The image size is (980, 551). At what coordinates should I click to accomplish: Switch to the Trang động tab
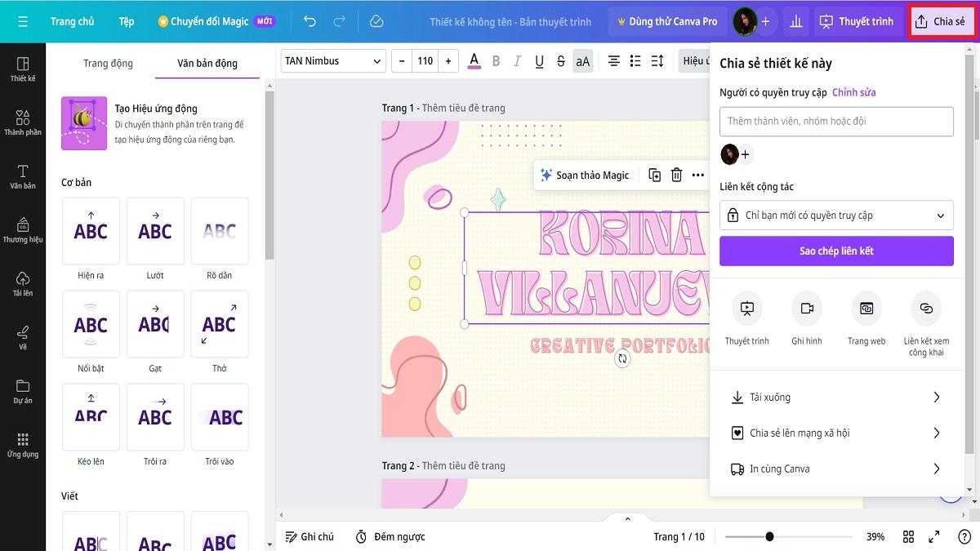[108, 62]
